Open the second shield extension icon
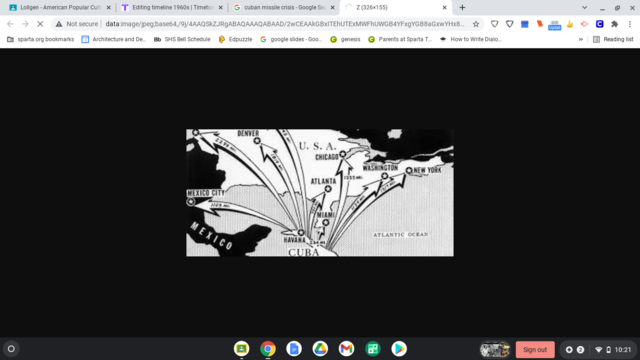640x360 pixels. (x=509, y=24)
